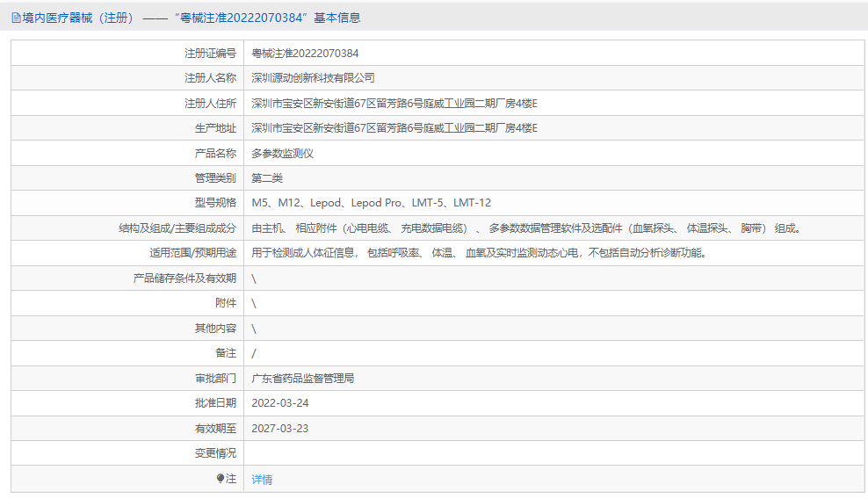Click the slash value in the 备注 row
Image resolution: width=868 pixels, height=499 pixels.
254,353
